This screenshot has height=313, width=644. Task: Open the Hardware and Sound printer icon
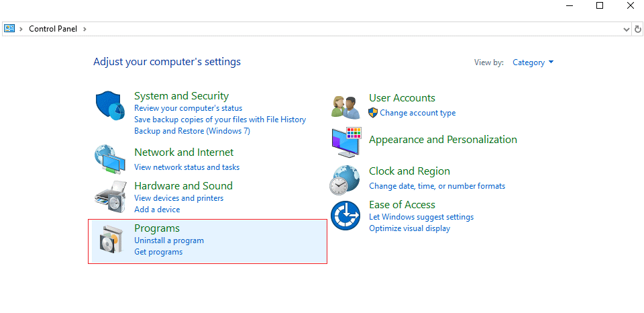(x=110, y=195)
